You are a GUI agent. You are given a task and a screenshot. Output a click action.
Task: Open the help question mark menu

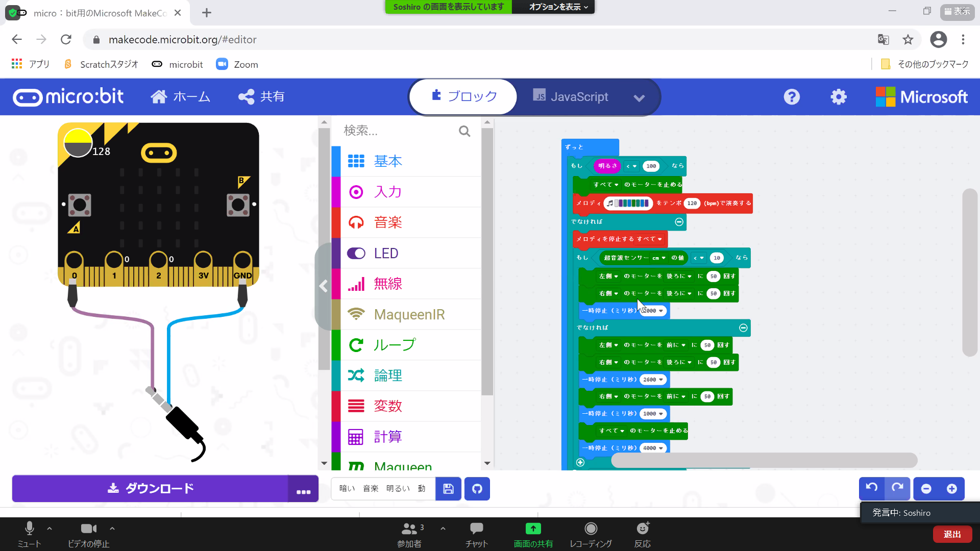[792, 97]
